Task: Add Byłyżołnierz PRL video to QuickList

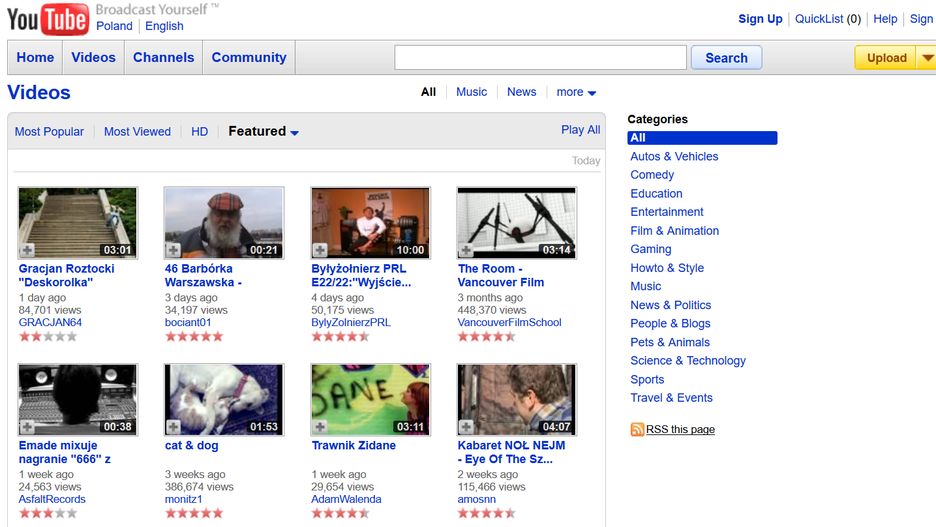Action: [x=320, y=250]
